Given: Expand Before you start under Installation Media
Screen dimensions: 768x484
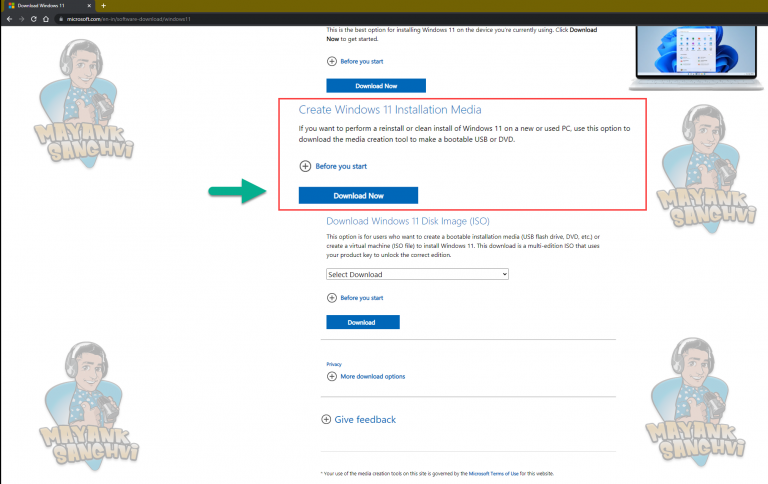Looking at the screenshot, I should 333,166.
